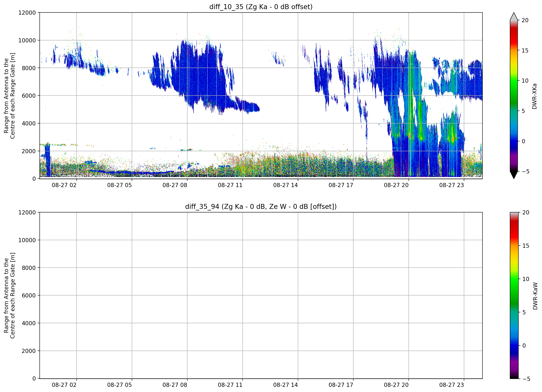Viewport: 542px width, 392px height.
Task: Click tick '20' on the DWR-KaW colorbar
Action: (526, 212)
